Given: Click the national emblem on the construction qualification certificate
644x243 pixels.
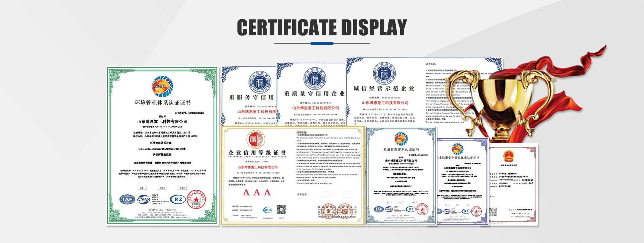Looking at the screenshot, I should point(509,157).
